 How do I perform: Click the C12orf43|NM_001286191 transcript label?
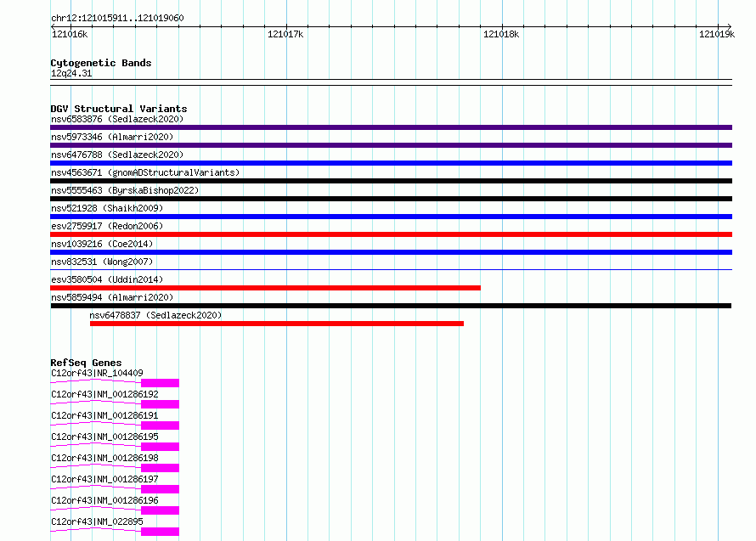pyautogui.click(x=104, y=415)
